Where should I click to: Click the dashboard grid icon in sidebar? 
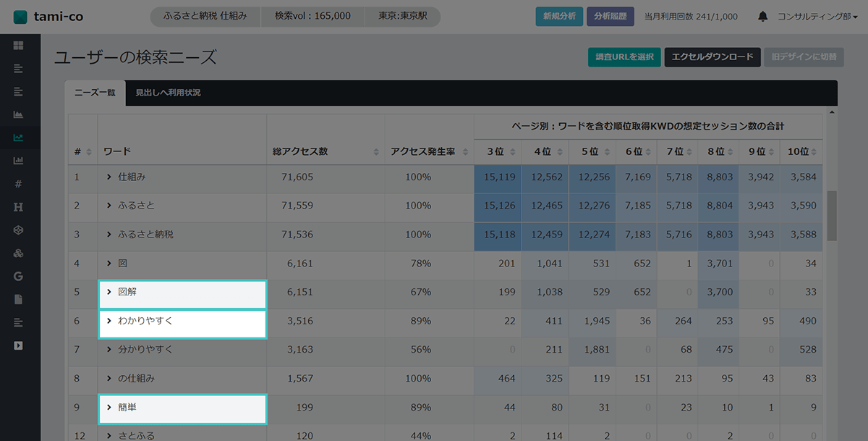(18, 46)
